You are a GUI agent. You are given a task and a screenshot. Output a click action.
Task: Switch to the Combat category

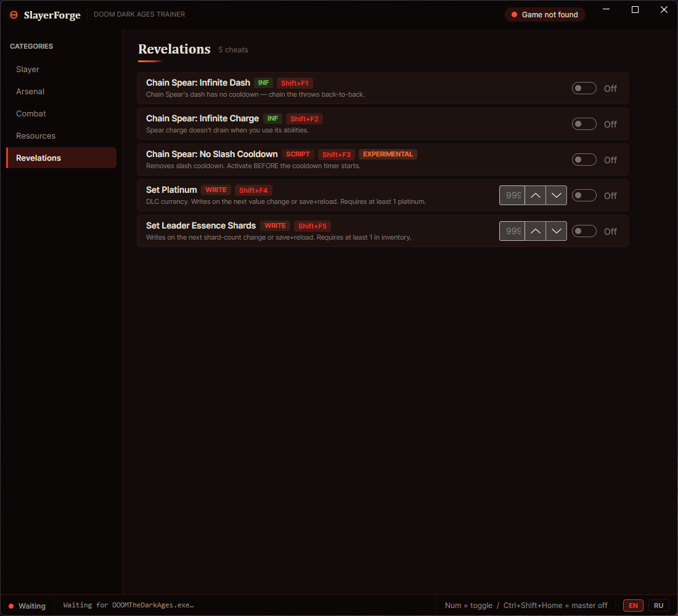(62, 113)
